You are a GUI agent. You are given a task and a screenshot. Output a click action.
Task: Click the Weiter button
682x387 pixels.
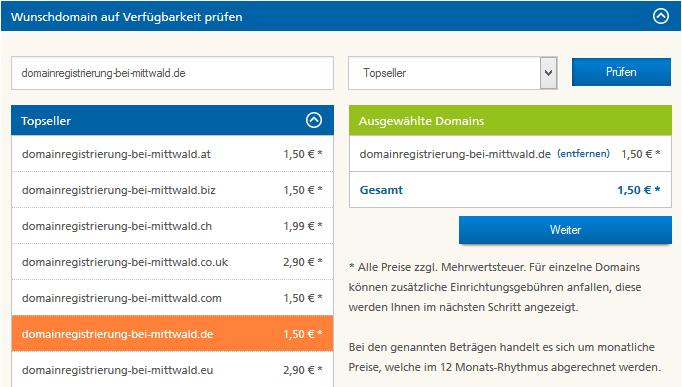(x=565, y=230)
